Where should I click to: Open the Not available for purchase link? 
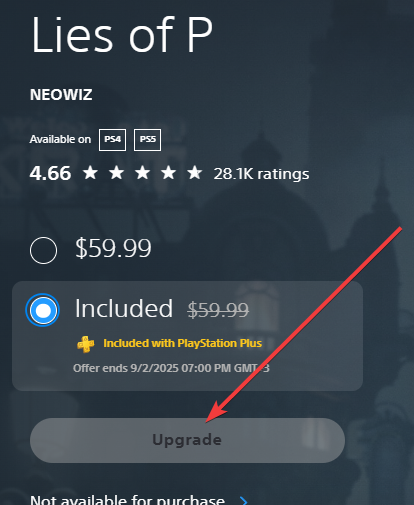click(127, 500)
